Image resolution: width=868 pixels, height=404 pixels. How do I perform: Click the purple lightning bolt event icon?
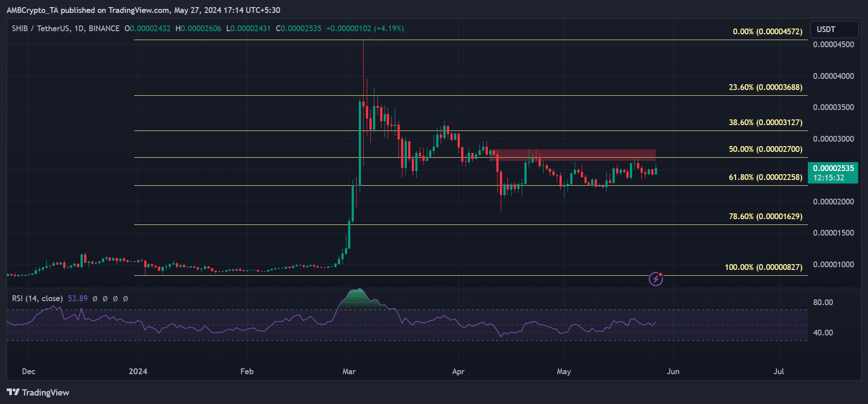tap(656, 279)
